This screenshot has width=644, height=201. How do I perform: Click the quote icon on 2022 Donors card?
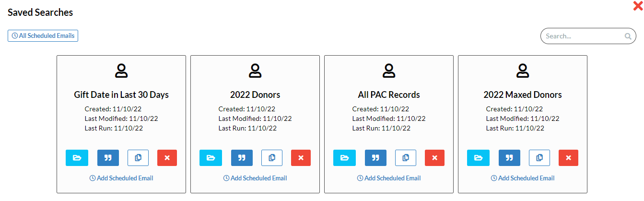(242, 158)
